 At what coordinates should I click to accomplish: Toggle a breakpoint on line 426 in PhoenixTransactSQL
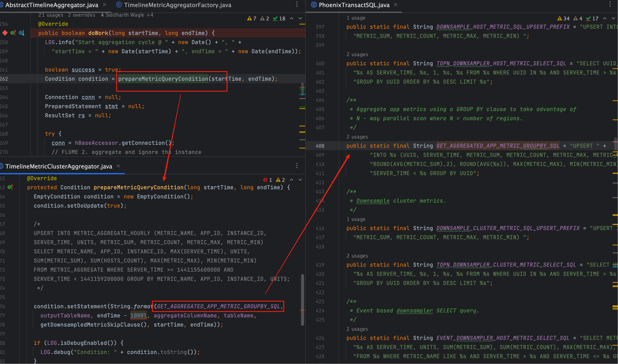(320, 338)
